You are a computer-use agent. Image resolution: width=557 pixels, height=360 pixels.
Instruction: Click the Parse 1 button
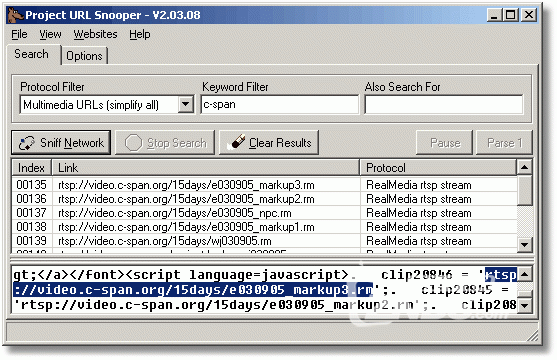[x=504, y=143]
